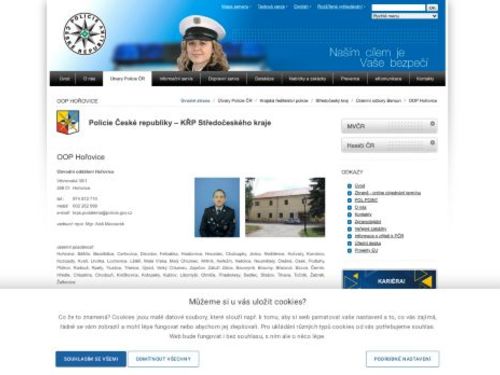Open the Kontakty link under Odkazy

(363, 215)
